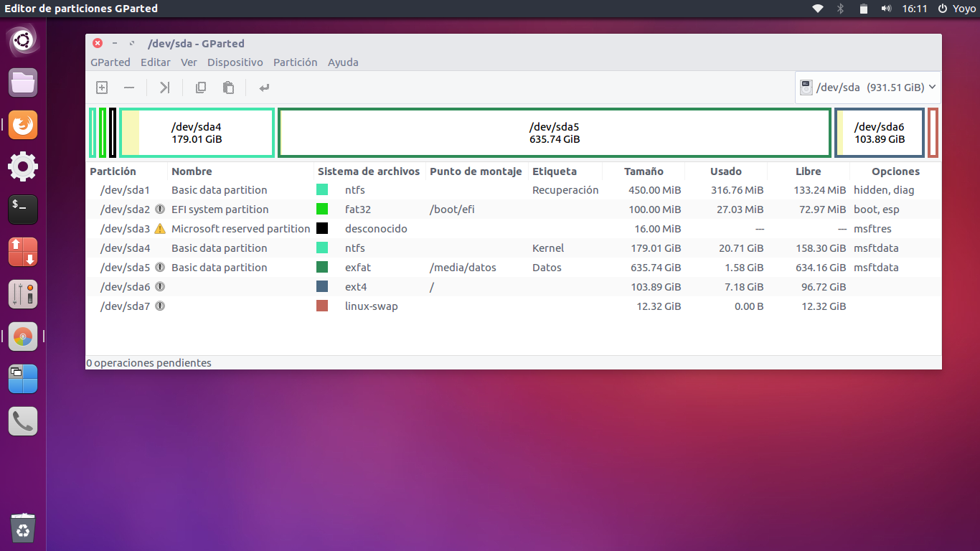
Task: Open the GParted menu
Action: pyautogui.click(x=110, y=62)
